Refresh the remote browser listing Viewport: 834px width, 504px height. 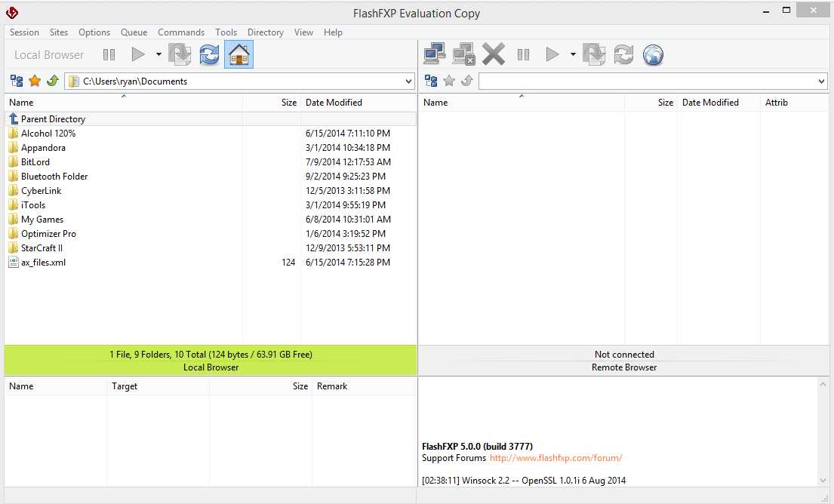(x=623, y=54)
